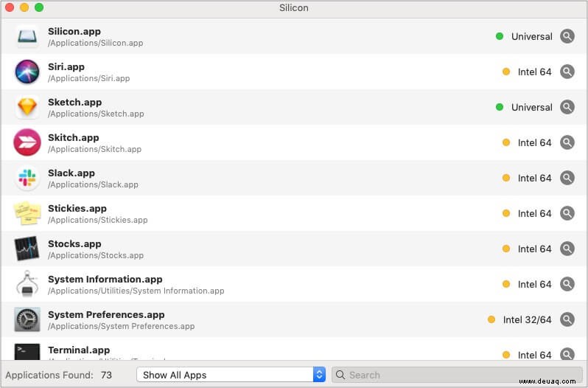Click the Siri.app icon
Viewport: 588px width, 388px height.
point(27,72)
